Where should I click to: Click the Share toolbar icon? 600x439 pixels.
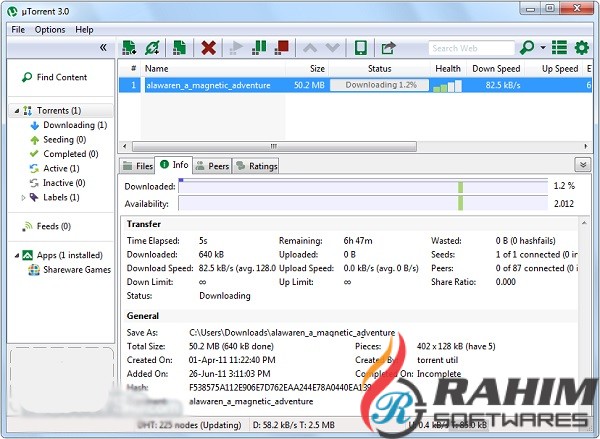tap(388, 48)
